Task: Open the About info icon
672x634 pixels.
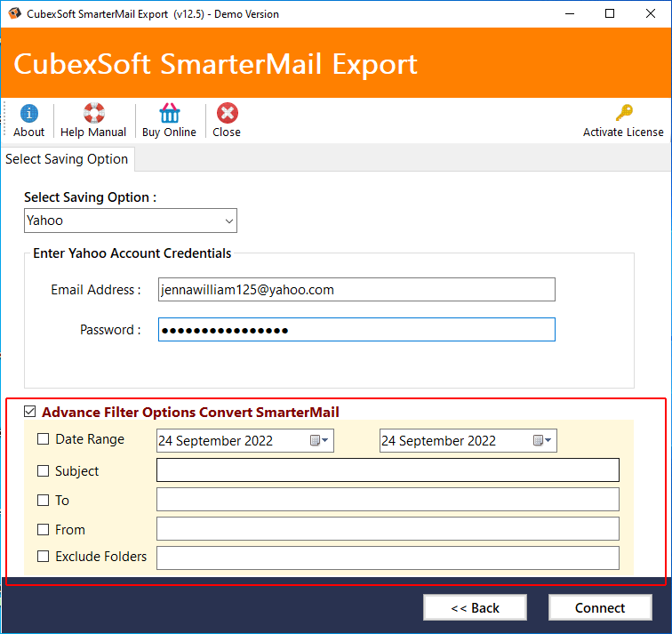Action: tap(28, 114)
